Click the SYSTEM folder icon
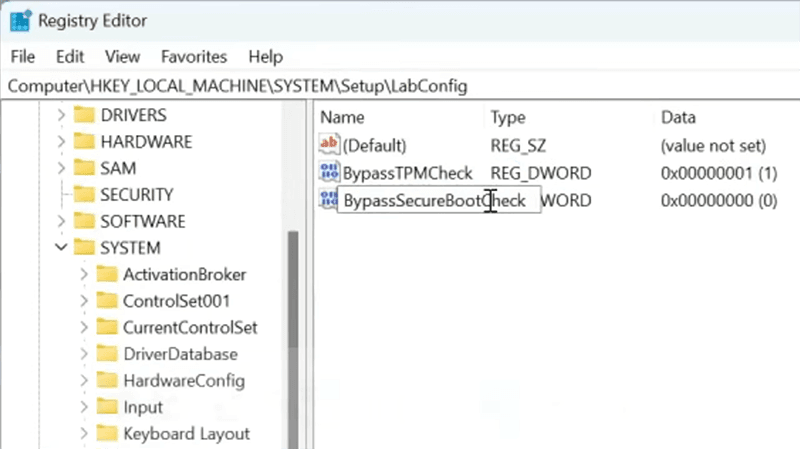The height and width of the screenshot is (449, 800). click(84, 247)
